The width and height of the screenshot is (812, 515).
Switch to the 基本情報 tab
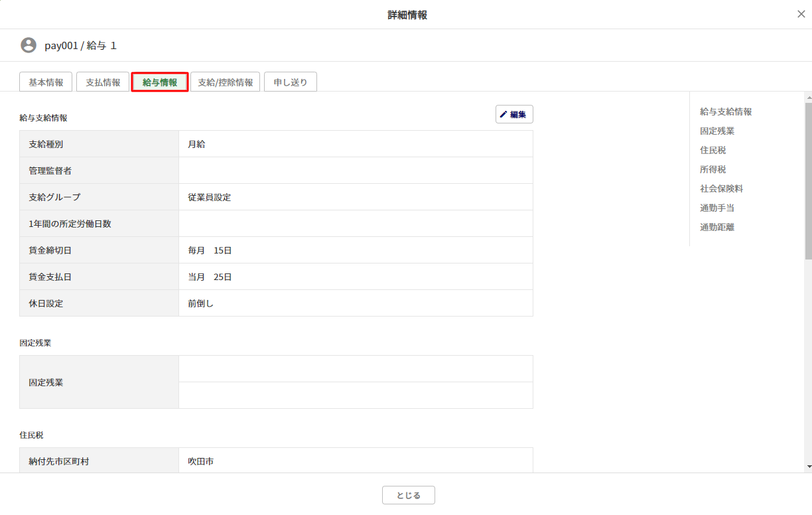pos(46,82)
